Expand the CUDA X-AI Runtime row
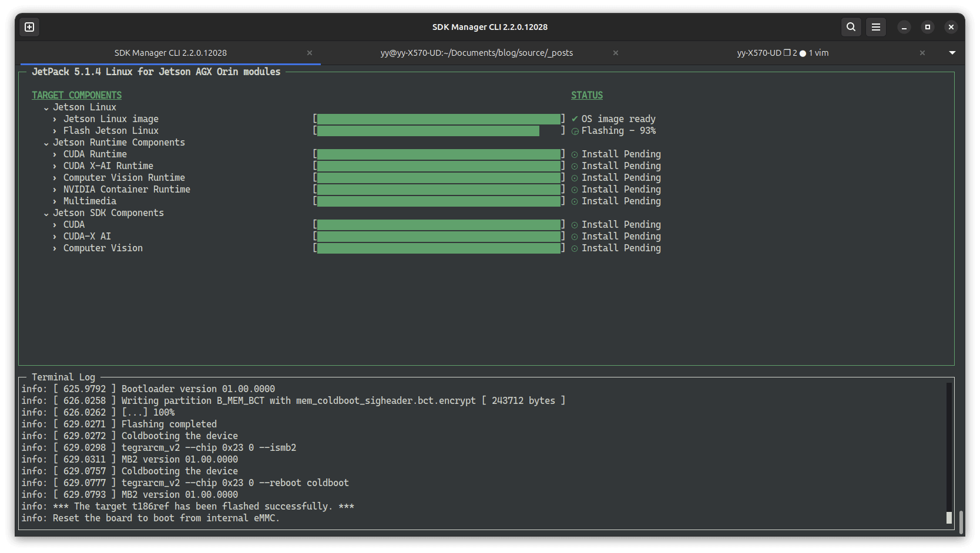This screenshot has height=553, width=980. pos(55,166)
